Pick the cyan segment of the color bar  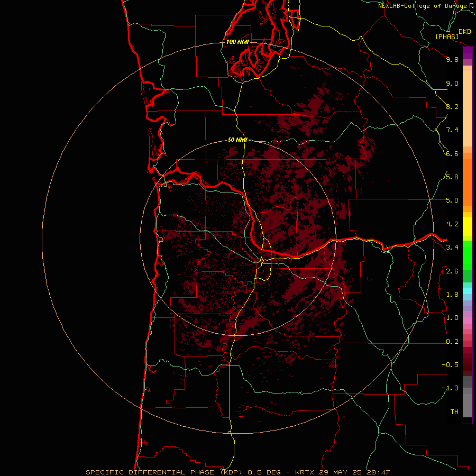pos(467,291)
